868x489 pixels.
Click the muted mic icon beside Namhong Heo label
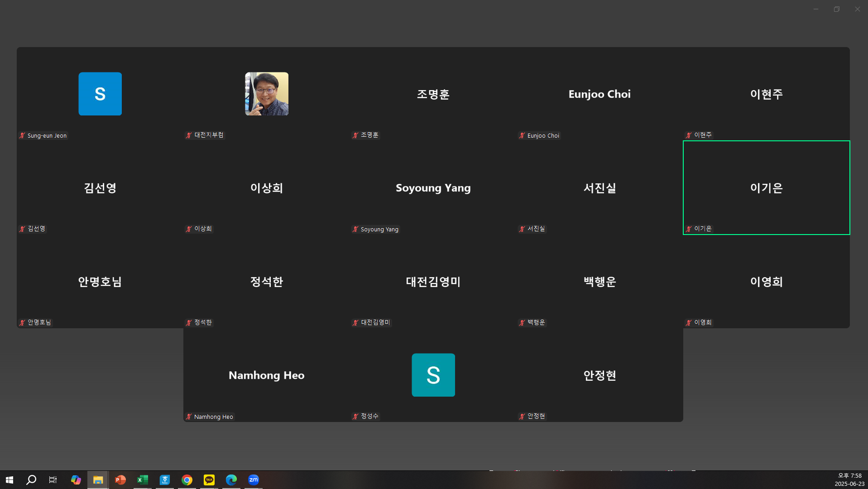[x=189, y=417]
